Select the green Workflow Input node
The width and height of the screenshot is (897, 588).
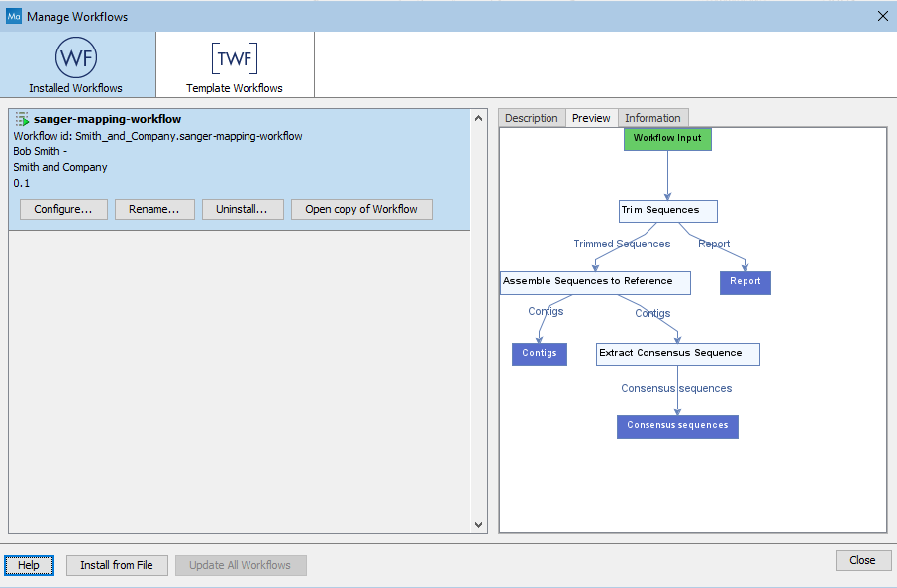pos(666,139)
